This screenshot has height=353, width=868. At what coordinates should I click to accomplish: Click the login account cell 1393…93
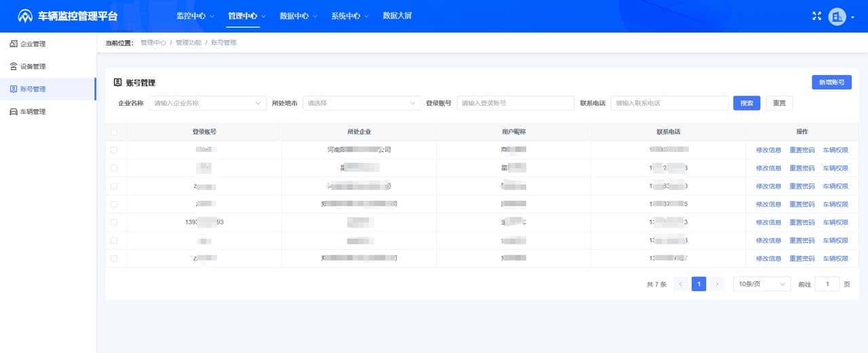204,223
